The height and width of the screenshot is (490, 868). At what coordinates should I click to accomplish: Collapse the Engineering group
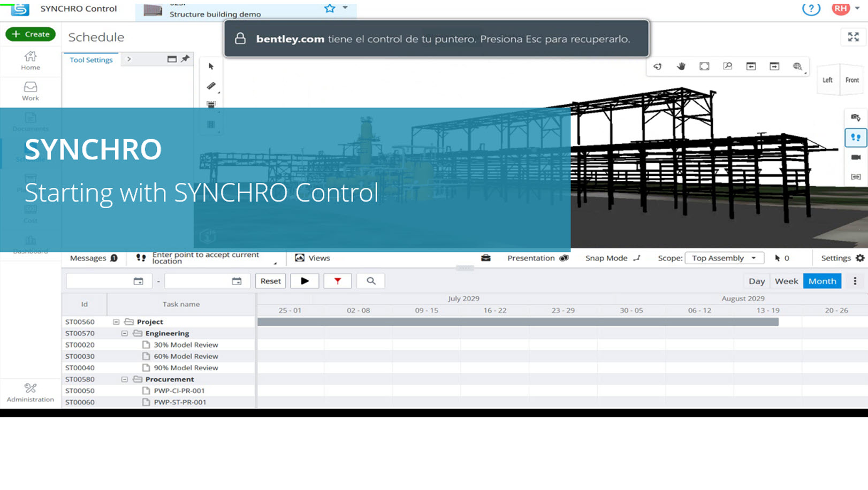[125, 333]
